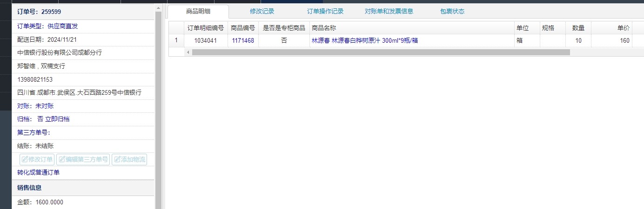Click the 订单明细编号 column header

pos(206,28)
